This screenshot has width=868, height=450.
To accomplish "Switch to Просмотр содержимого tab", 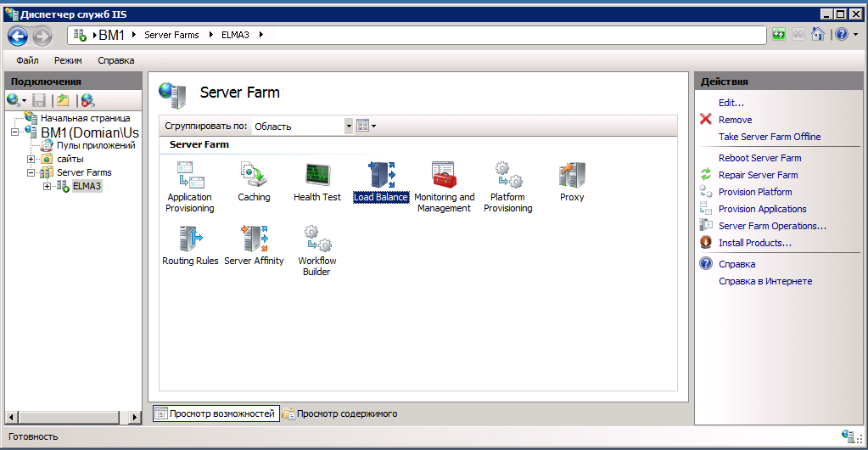I will click(x=340, y=413).
